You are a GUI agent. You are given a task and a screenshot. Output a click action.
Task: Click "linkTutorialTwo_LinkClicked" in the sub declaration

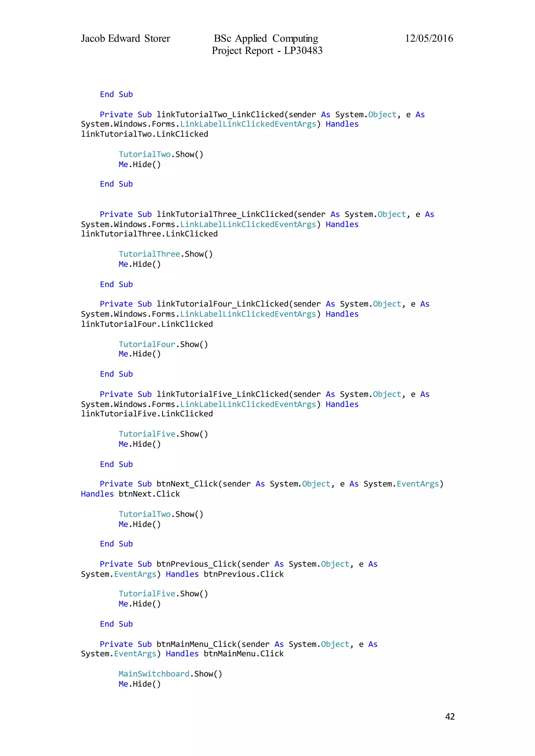click(x=220, y=115)
